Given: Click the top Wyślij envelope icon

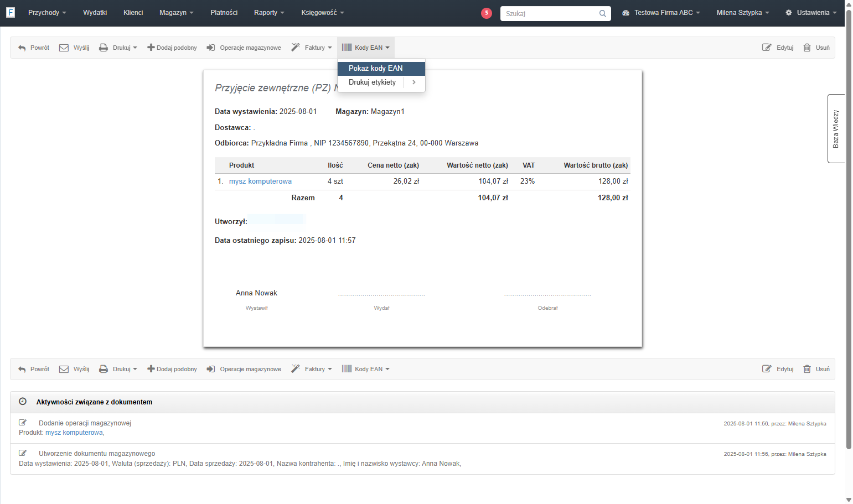Looking at the screenshot, I should pos(64,48).
